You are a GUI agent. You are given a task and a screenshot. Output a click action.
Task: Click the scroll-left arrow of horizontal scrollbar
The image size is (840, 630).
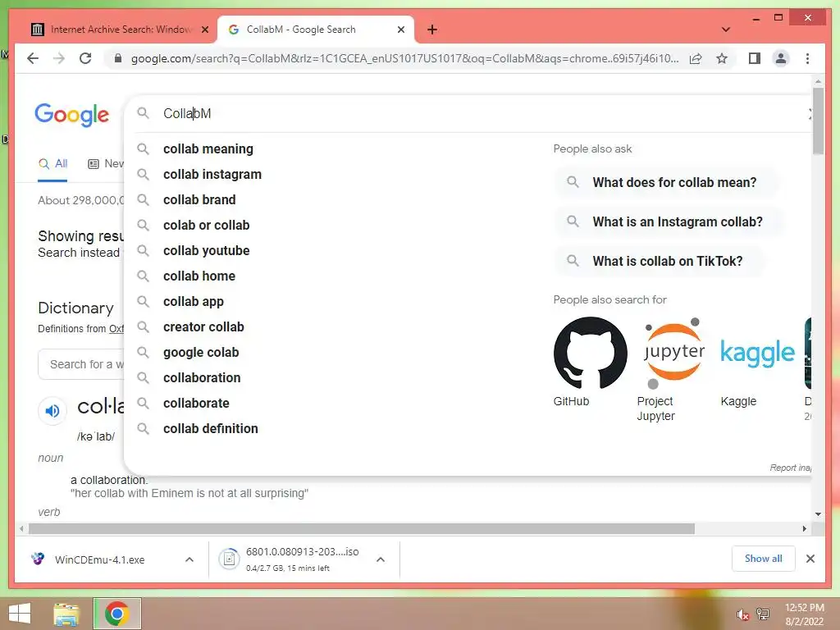pos(21,529)
